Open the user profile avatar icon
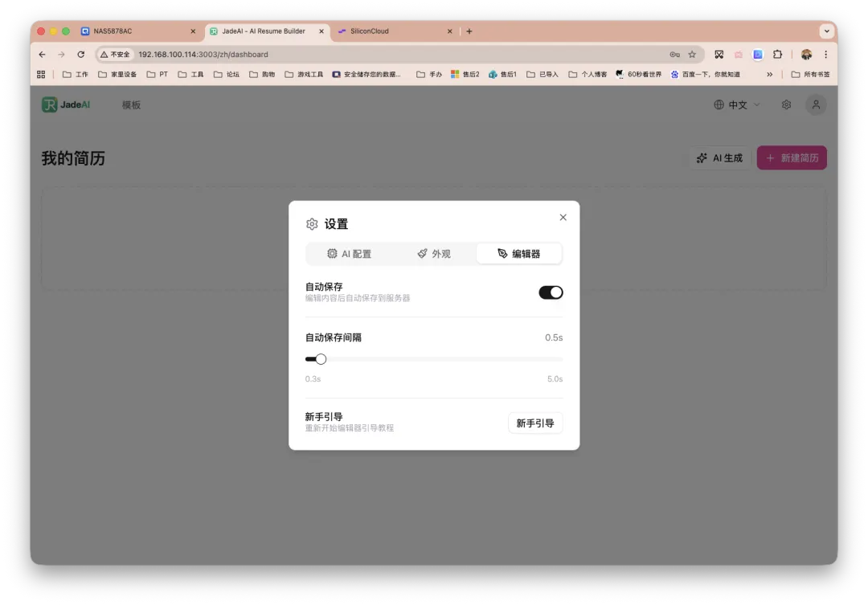The image size is (868, 605). (x=816, y=104)
